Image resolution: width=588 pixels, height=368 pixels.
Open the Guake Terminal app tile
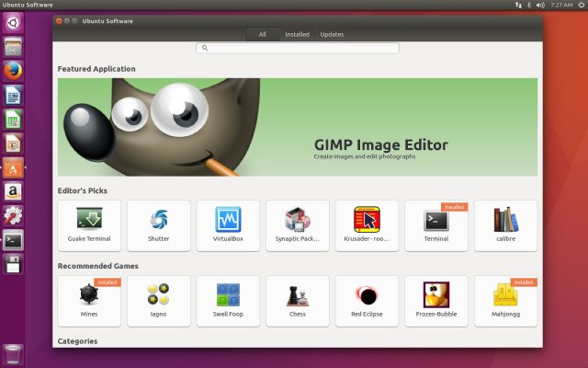89,225
